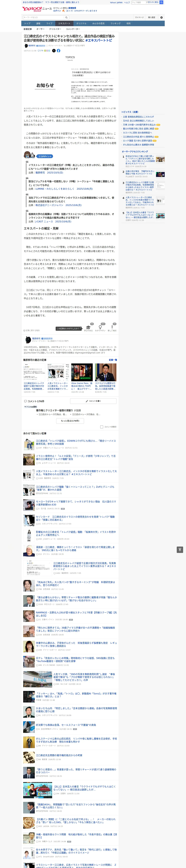186x868 pixels.
Task: Select the 有料 tab
Action: (x=129, y=24)
